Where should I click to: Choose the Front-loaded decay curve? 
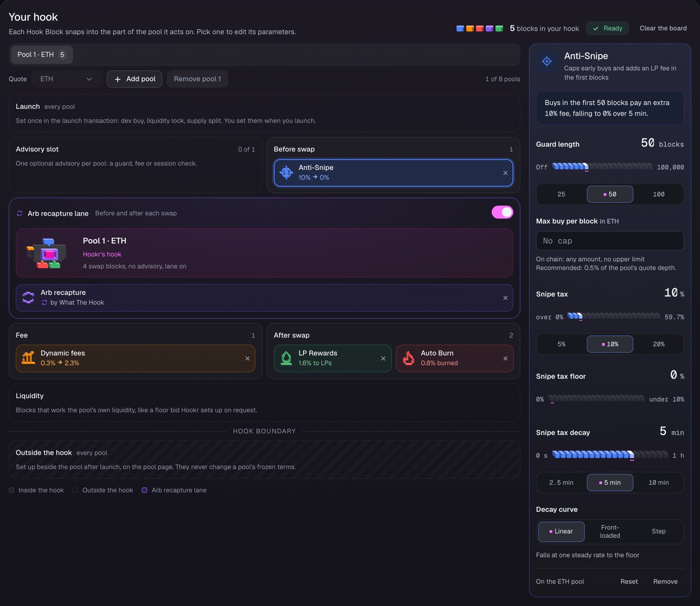(610, 532)
